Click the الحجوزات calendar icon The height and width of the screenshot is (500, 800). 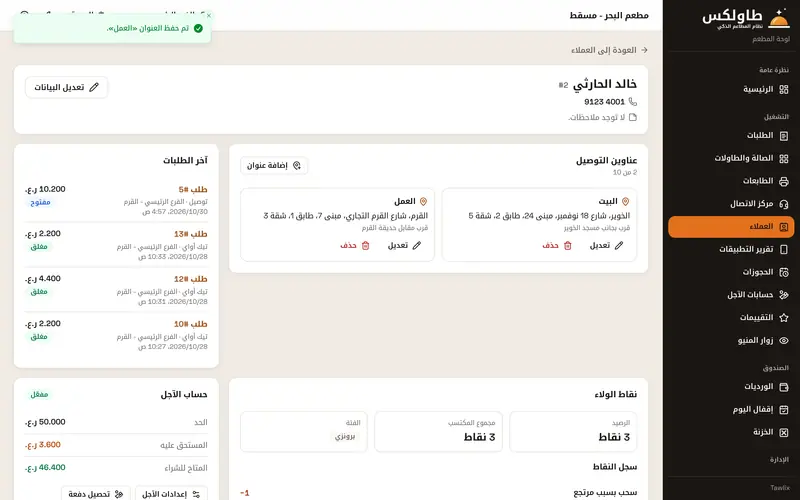(x=784, y=272)
